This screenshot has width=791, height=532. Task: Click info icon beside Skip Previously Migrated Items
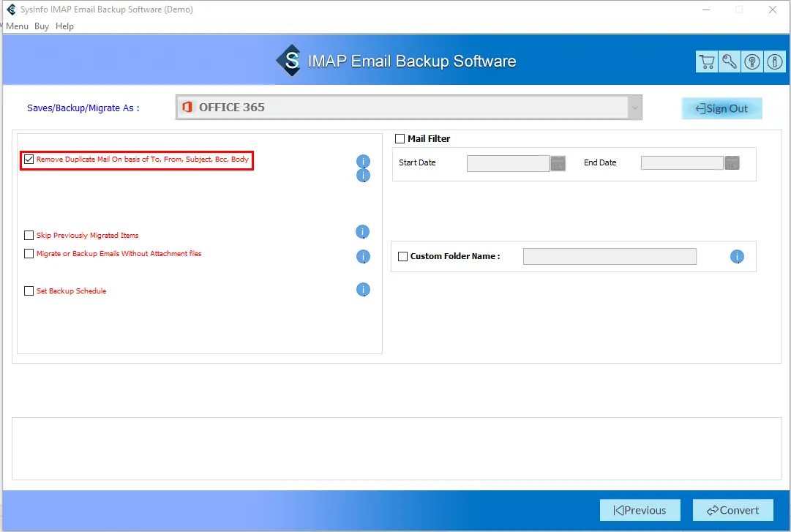coord(363,231)
